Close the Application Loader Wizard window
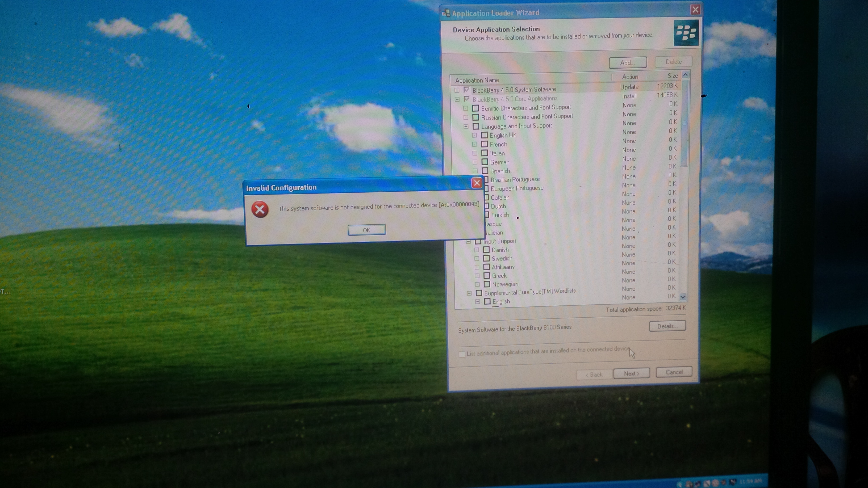 [x=695, y=10]
